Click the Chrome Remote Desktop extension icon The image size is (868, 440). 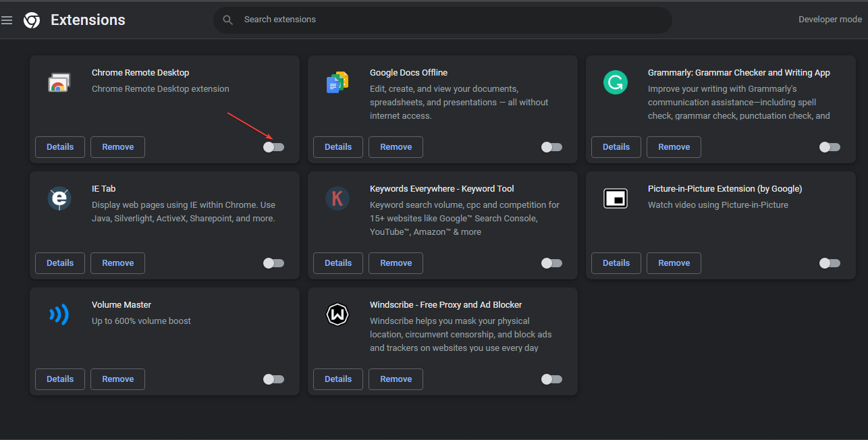coord(59,82)
